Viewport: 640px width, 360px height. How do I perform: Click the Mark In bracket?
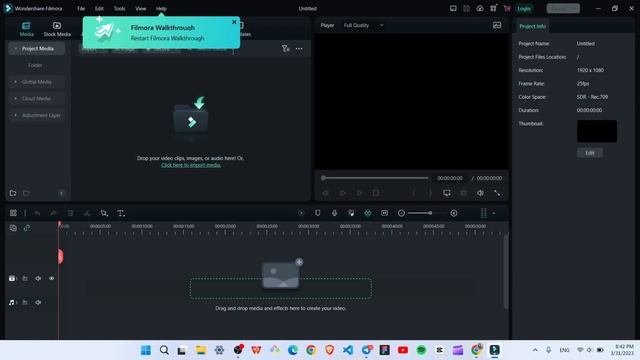click(413, 193)
